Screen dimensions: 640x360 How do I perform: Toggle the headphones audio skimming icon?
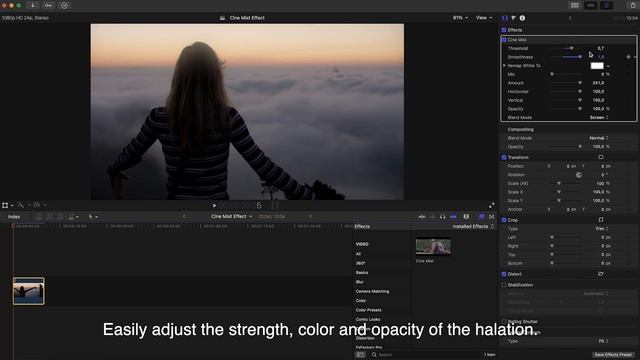[442, 217]
